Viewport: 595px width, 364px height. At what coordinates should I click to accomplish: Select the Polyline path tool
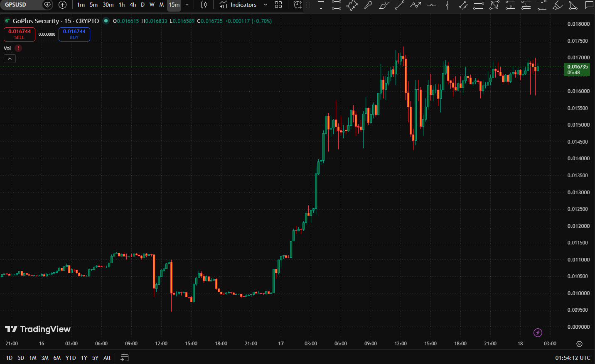[416, 5]
